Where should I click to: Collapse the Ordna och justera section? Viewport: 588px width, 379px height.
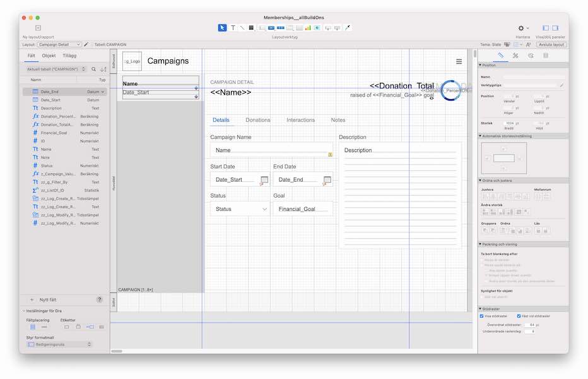pyautogui.click(x=479, y=181)
